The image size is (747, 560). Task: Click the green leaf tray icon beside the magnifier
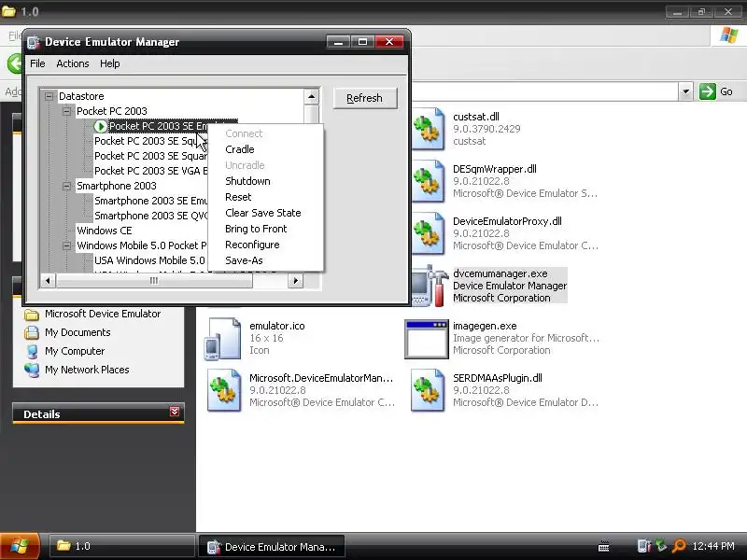(x=661, y=546)
